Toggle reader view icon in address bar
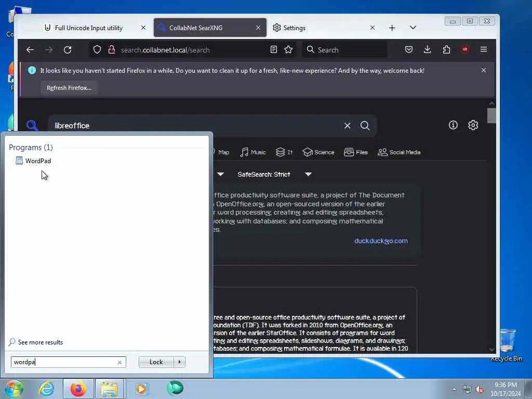 pyautogui.click(x=274, y=49)
